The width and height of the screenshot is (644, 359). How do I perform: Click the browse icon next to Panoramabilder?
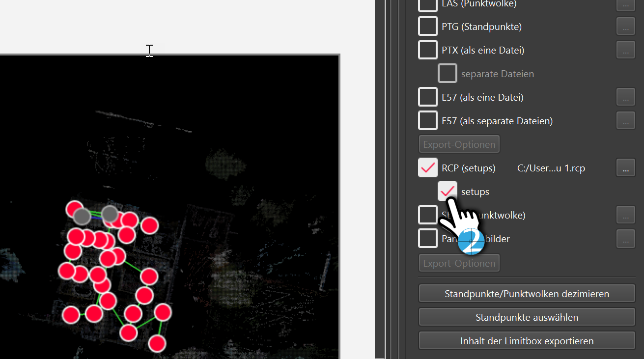pyautogui.click(x=625, y=239)
